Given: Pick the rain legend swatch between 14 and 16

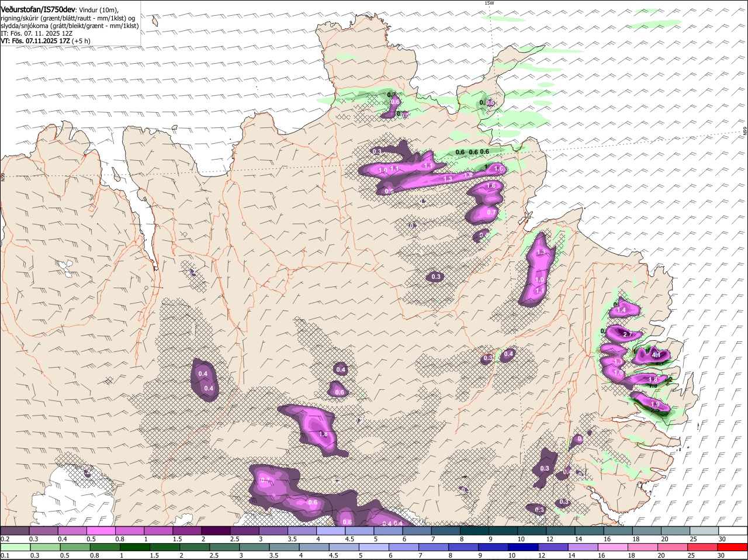Looking at the screenshot, I should 583,548.
